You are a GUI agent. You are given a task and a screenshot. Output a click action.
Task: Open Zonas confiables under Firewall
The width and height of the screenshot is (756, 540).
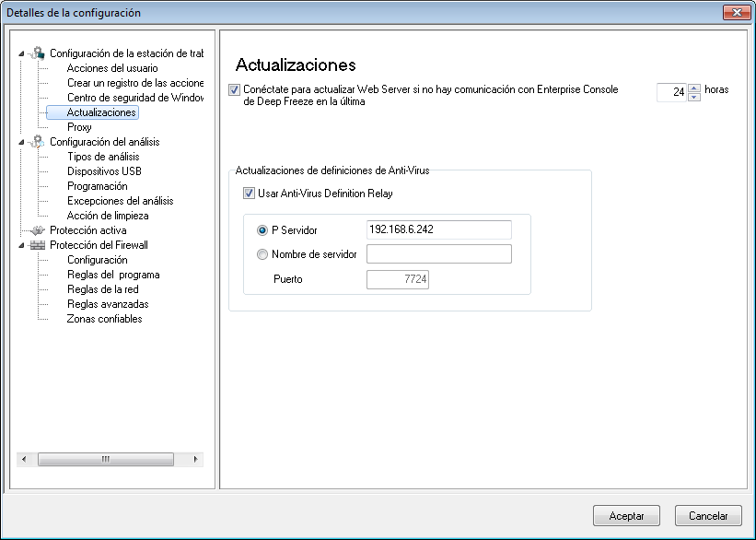click(x=105, y=319)
